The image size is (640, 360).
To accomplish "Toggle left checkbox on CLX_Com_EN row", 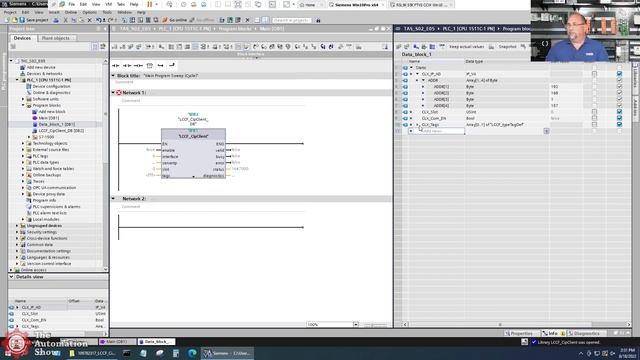I will click(594, 118).
